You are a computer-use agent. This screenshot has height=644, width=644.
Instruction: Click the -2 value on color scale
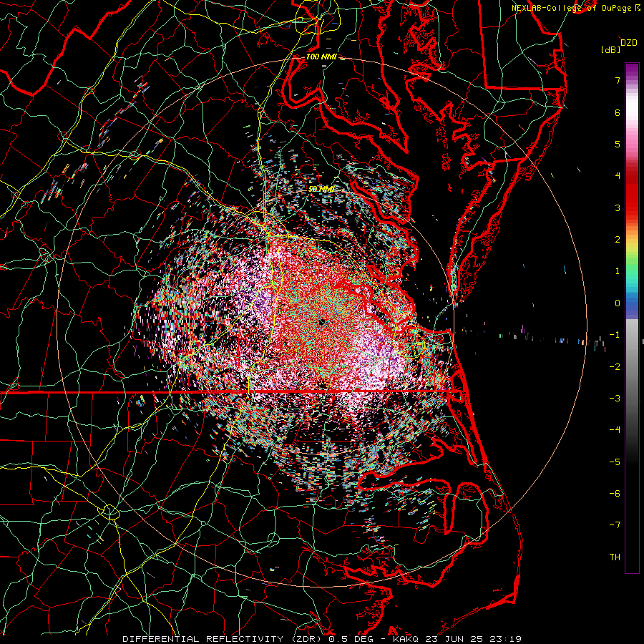[x=615, y=366]
